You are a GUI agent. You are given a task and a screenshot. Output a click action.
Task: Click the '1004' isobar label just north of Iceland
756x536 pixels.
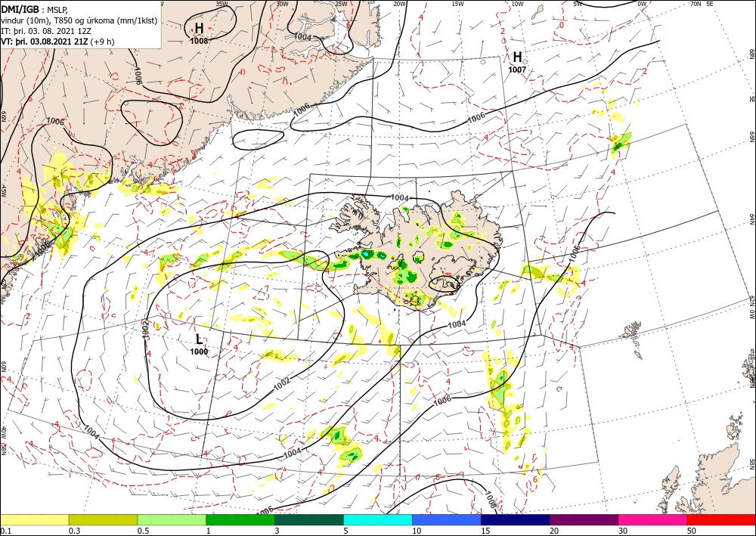400,197
